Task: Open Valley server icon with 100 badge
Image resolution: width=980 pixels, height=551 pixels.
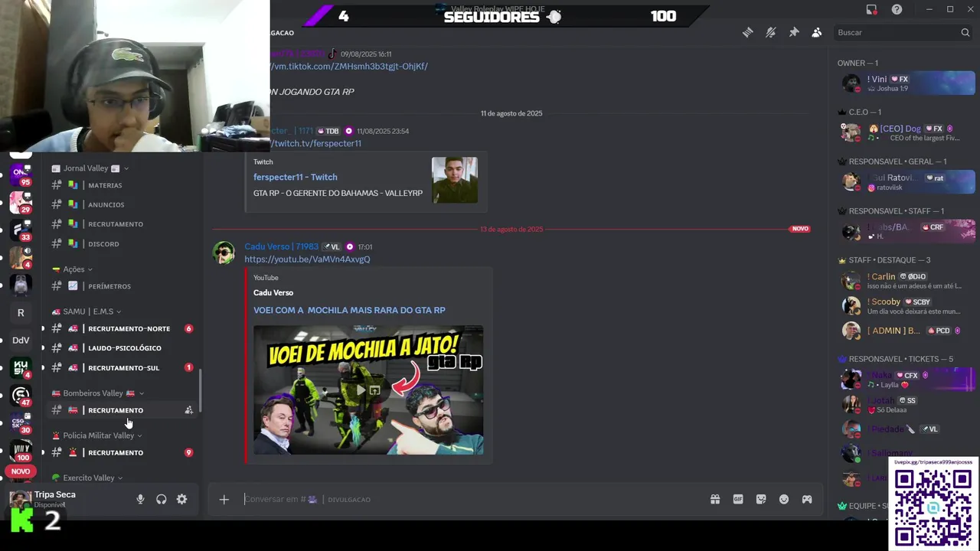Action: (x=21, y=450)
